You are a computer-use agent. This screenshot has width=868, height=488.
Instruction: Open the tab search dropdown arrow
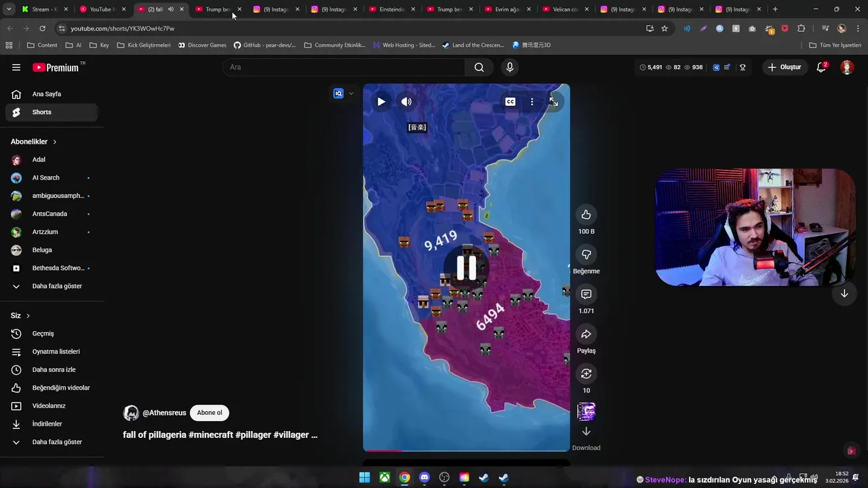click(x=7, y=9)
